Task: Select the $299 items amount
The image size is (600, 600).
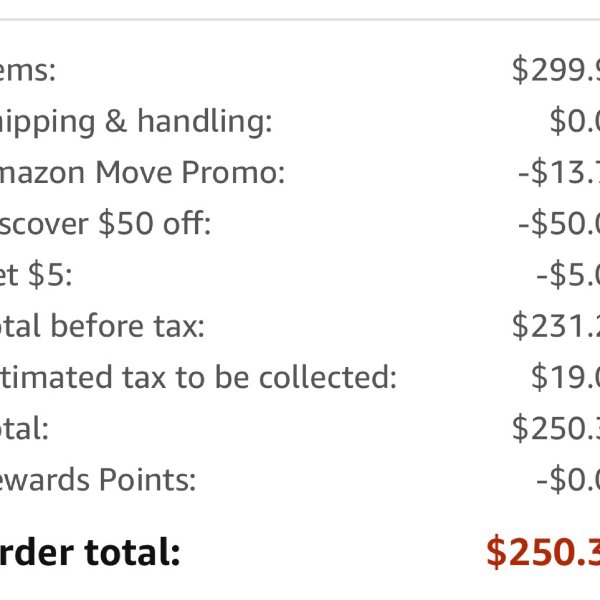Action: pos(556,70)
